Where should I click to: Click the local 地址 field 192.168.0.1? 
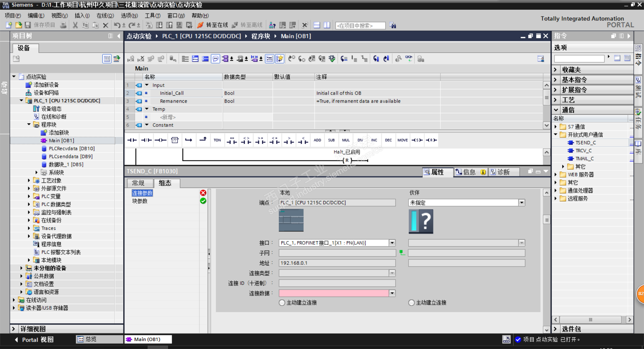(337, 263)
